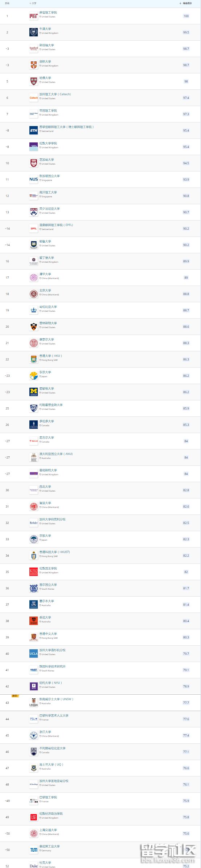Click the MIT logo icon
This screenshot has width=201, height=868.
click(33, 16)
